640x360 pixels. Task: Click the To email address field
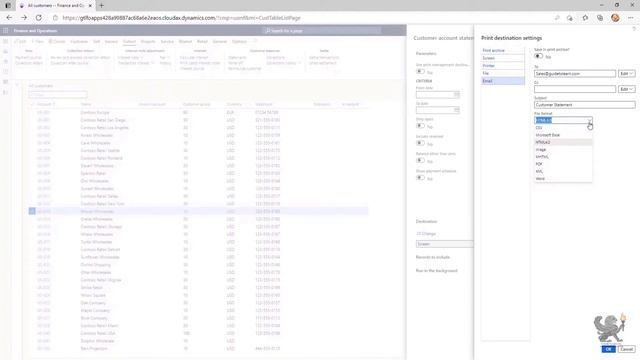[575, 73]
